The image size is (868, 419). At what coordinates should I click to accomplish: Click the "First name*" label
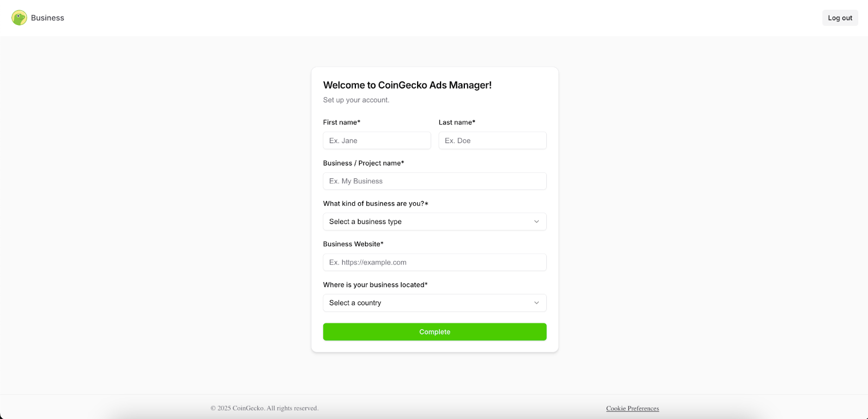coord(342,123)
